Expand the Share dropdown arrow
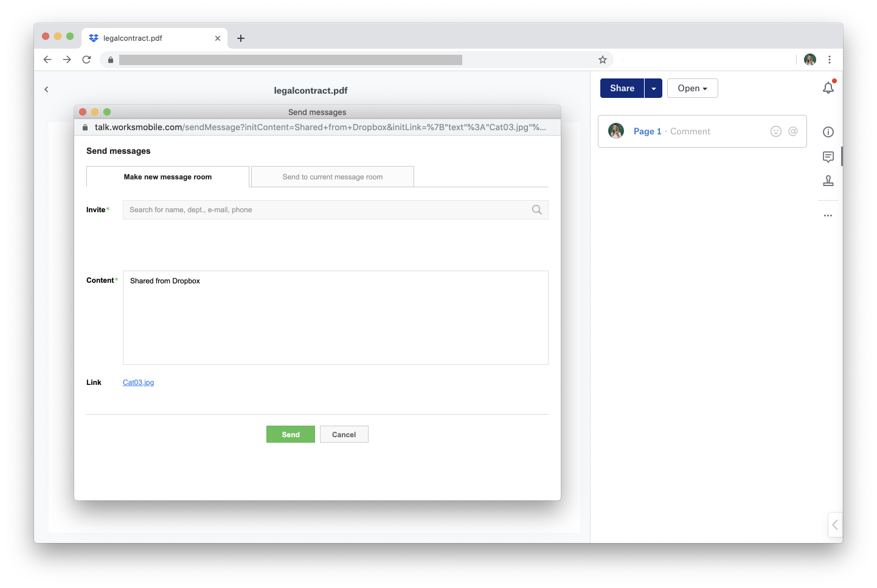877x588 pixels. 653,88
